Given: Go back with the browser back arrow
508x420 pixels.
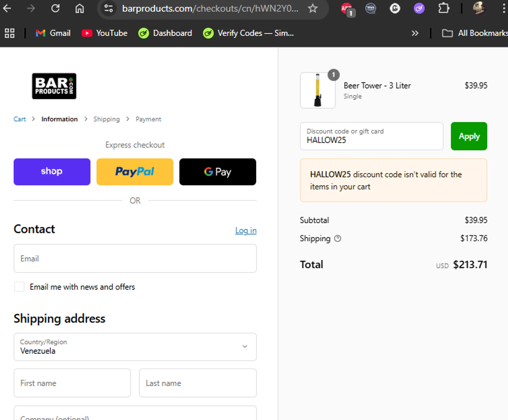Looking at the screenshot, I should pos(7,8).
